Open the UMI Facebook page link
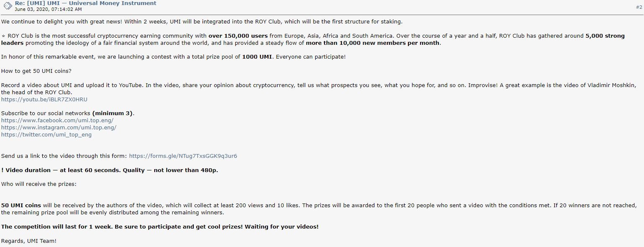This screenshot has width=644, height=247. (57, 121)
